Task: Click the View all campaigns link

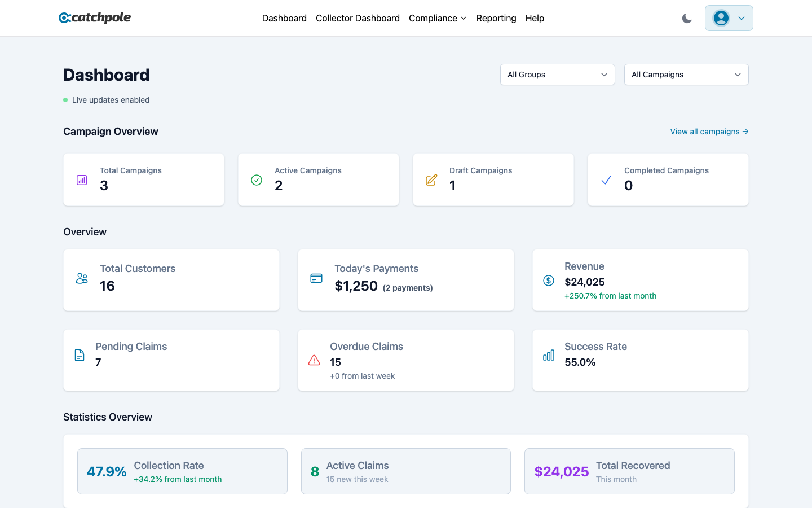Action: pyautogui.click(x=709, y=131)
